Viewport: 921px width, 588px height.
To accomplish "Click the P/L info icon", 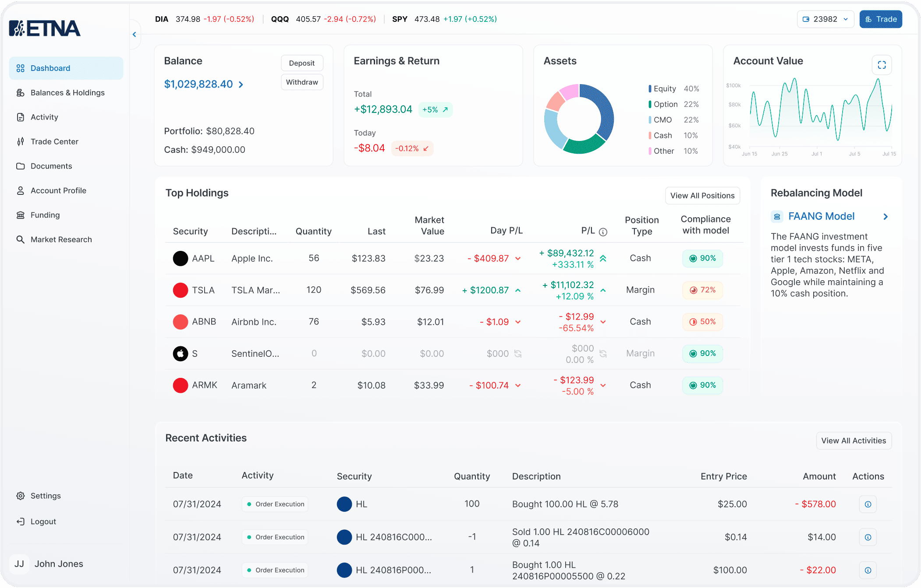I will 603,232.
